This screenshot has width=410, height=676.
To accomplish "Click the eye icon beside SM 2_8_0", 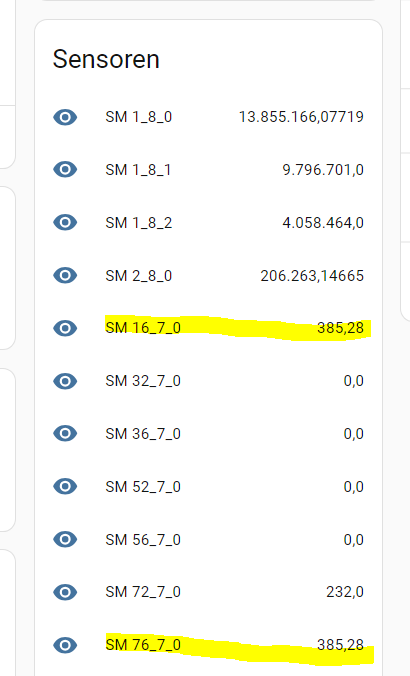I will coord(65,275).
